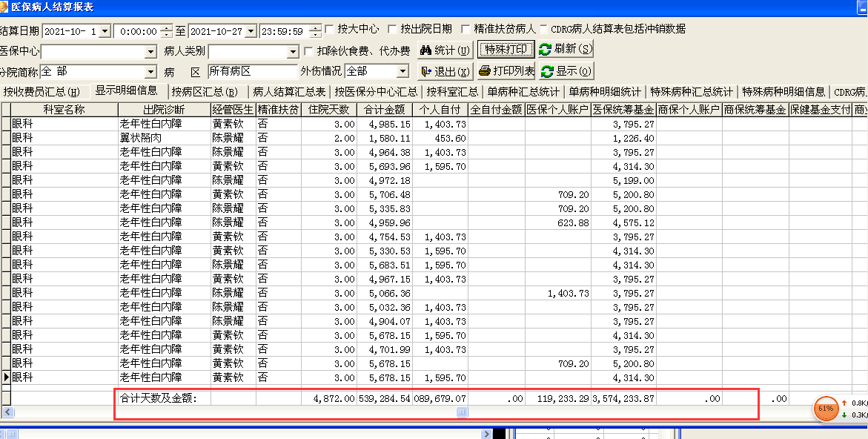The width and height of the screenshot is (868, 439).
Task: Click the 个人自付 column header
Action: tap(440, 109)
